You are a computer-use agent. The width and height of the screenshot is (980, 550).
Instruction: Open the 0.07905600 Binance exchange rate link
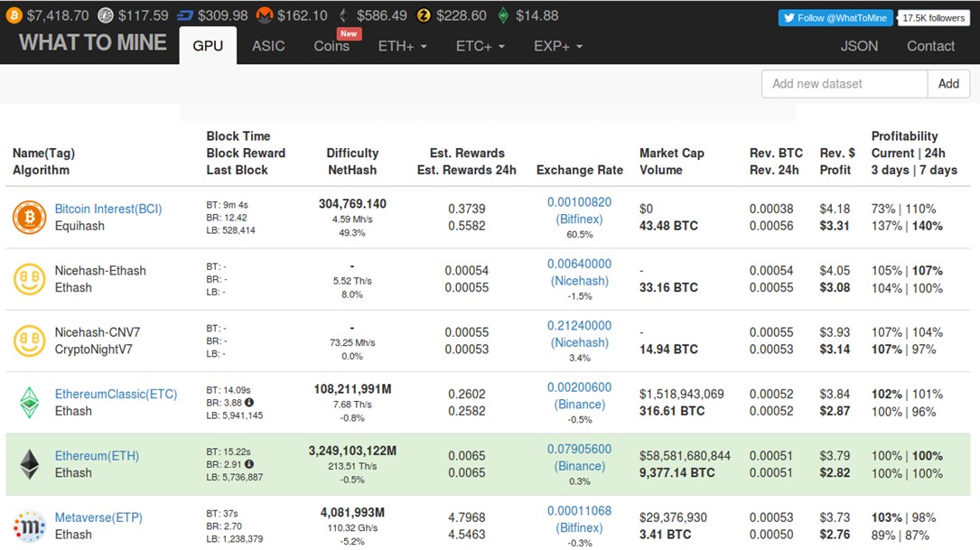coord(579,458)
